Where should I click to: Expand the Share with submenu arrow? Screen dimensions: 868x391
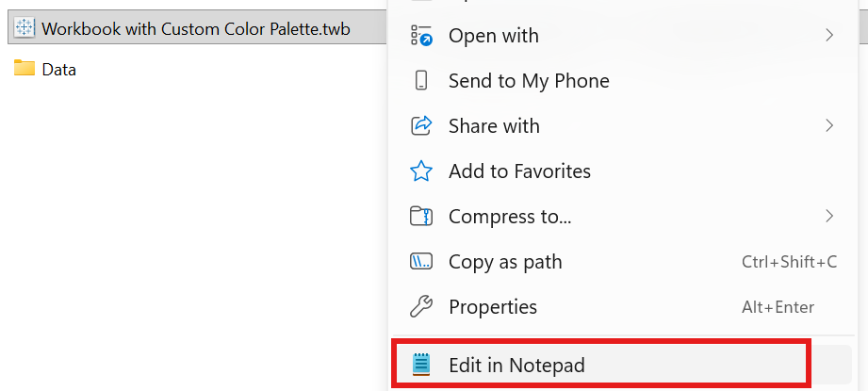coord(829,126)
